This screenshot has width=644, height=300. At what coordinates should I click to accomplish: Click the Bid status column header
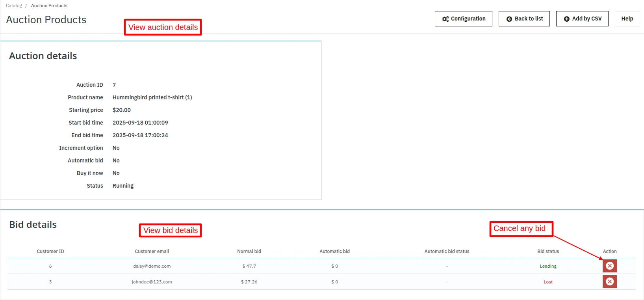coord(548,252)
